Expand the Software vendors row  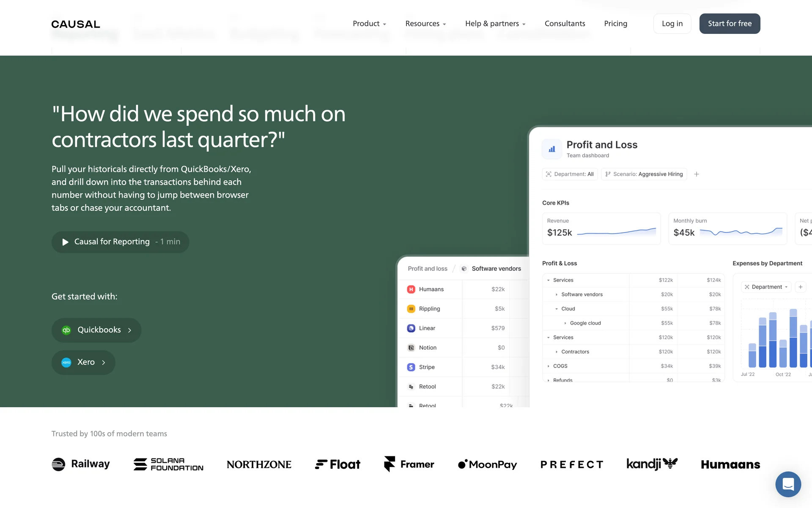pyautogui.click(x=557, y=295)
